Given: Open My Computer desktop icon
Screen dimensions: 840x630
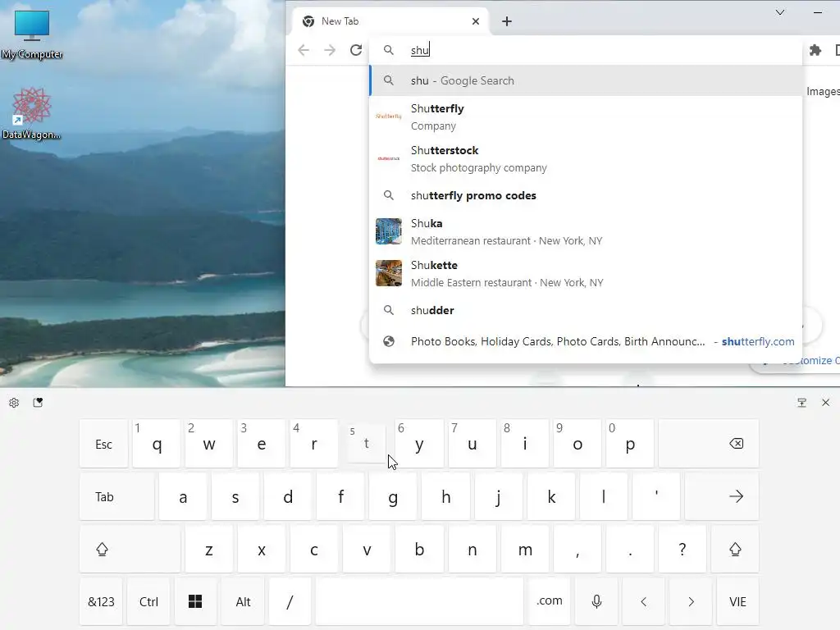Looking at the screenshot, I should pos(32,34).
